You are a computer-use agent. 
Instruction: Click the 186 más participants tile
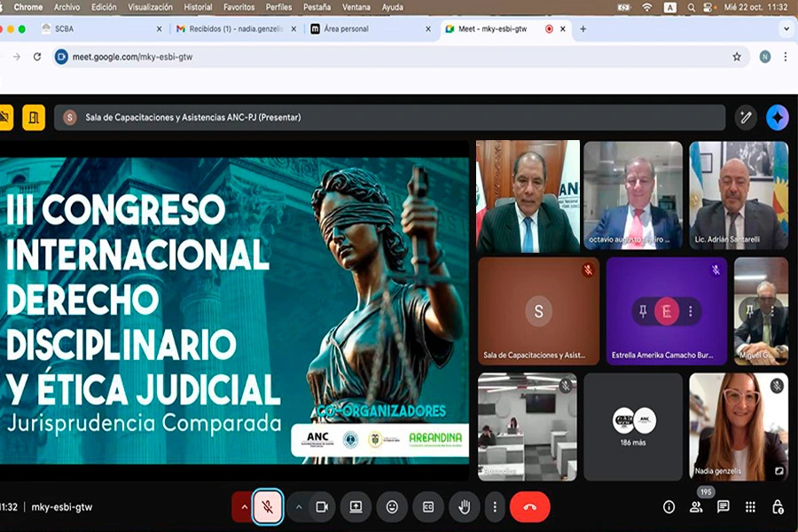(x=633, y=426)
